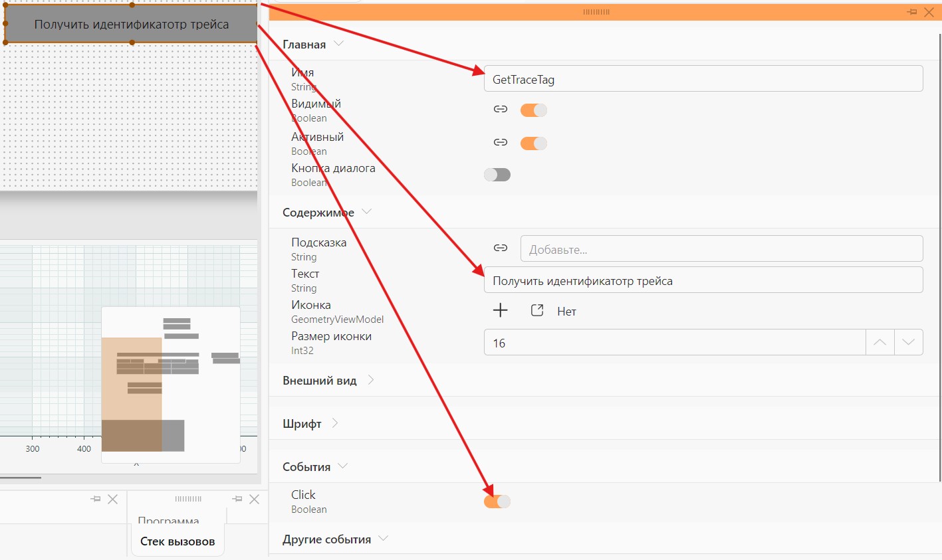This screenshot has width=942, height=560.
Task: Switch to the Стек вызовов tab
Action: tap(177, 541)
